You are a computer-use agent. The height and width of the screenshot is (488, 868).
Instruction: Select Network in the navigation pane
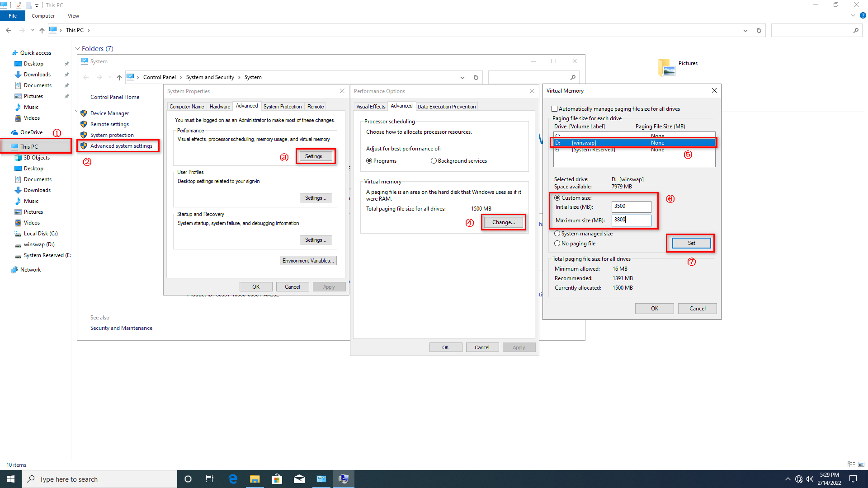click(x=30, y=270)
